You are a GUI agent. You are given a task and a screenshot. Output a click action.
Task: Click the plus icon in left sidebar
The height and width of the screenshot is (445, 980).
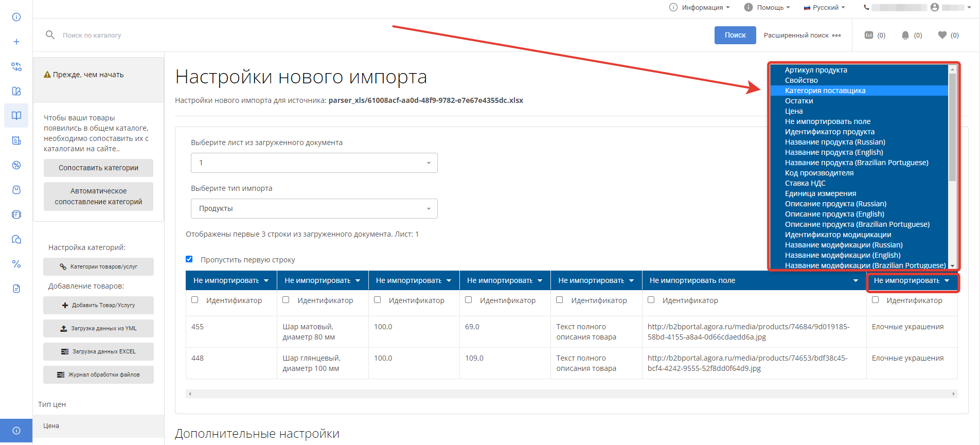click(x=16, y=42)
